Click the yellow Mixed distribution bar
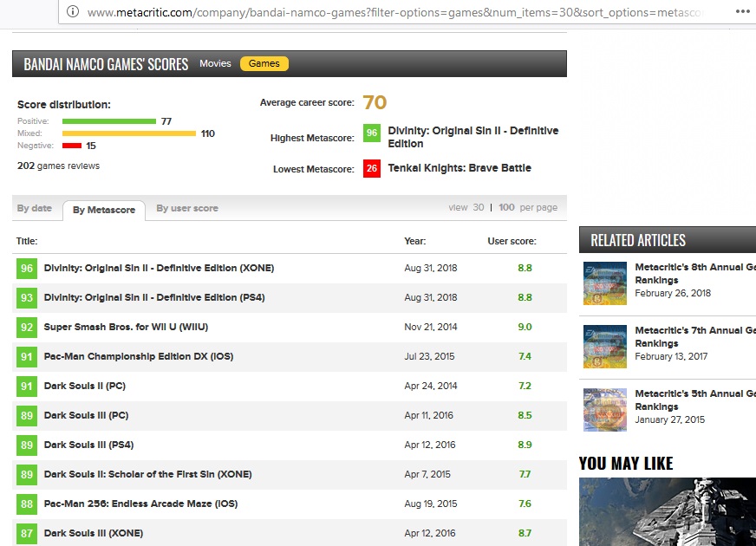Screen dimensions: 756x546 point(128,133)
